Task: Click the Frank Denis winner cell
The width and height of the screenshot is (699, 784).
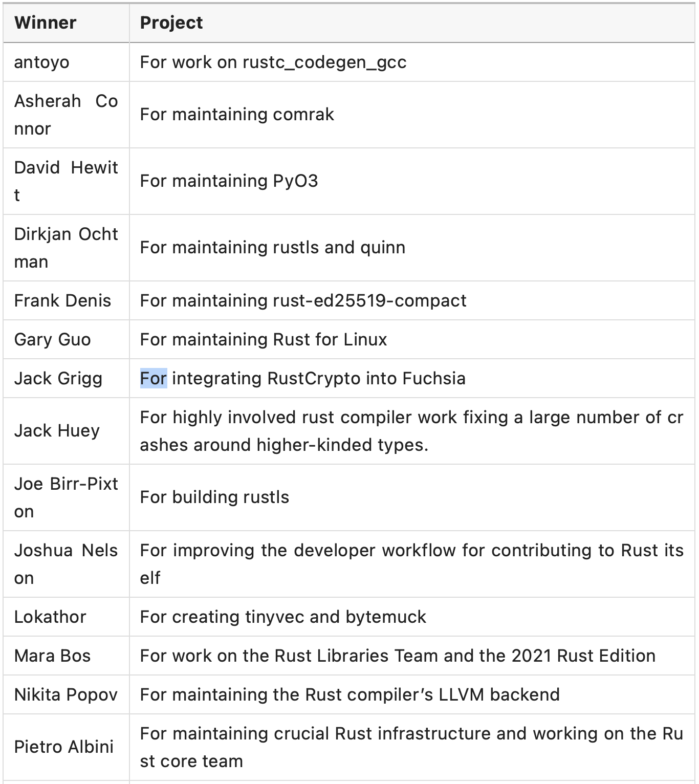Action: (62, 301)
